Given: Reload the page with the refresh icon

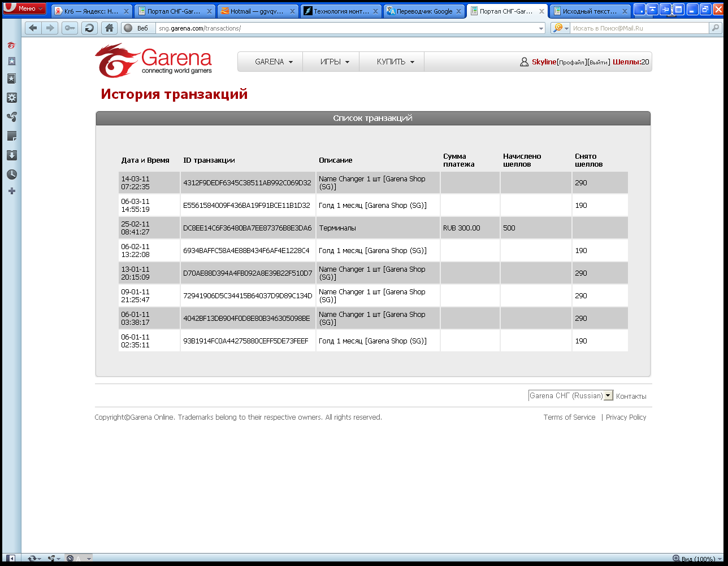Looking at the screenshot, I should (89, 28).
